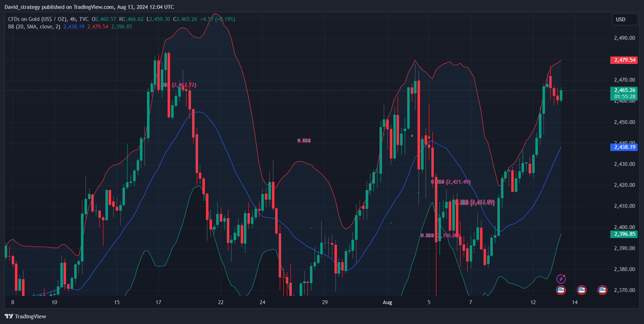Open the rightmost US flag economic event icon

tap(602, 290)
